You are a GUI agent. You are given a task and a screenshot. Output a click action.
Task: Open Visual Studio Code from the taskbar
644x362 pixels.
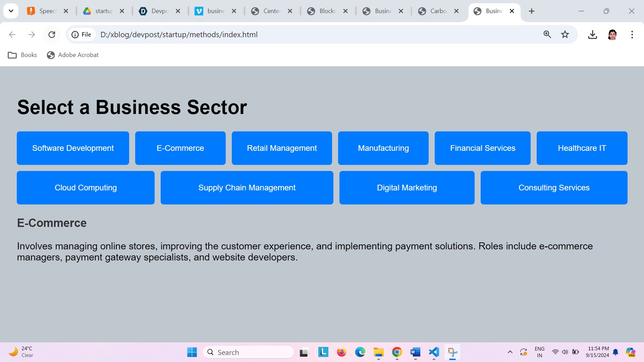point(434,352)
